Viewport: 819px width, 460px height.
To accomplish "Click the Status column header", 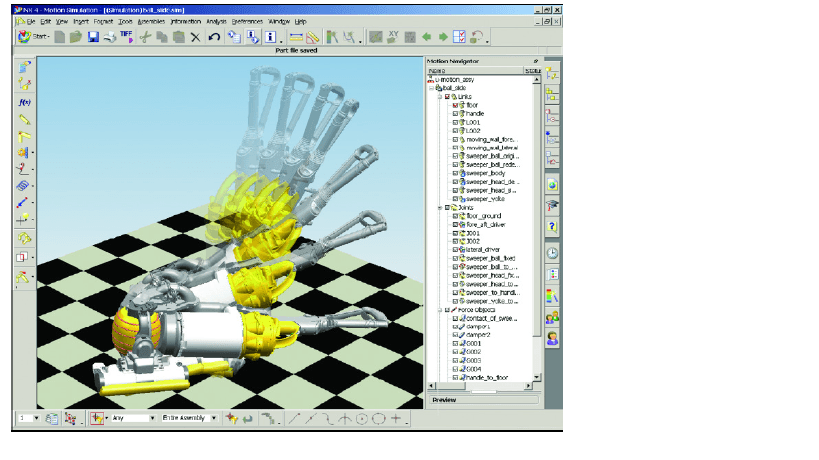I will coord(533,70).
